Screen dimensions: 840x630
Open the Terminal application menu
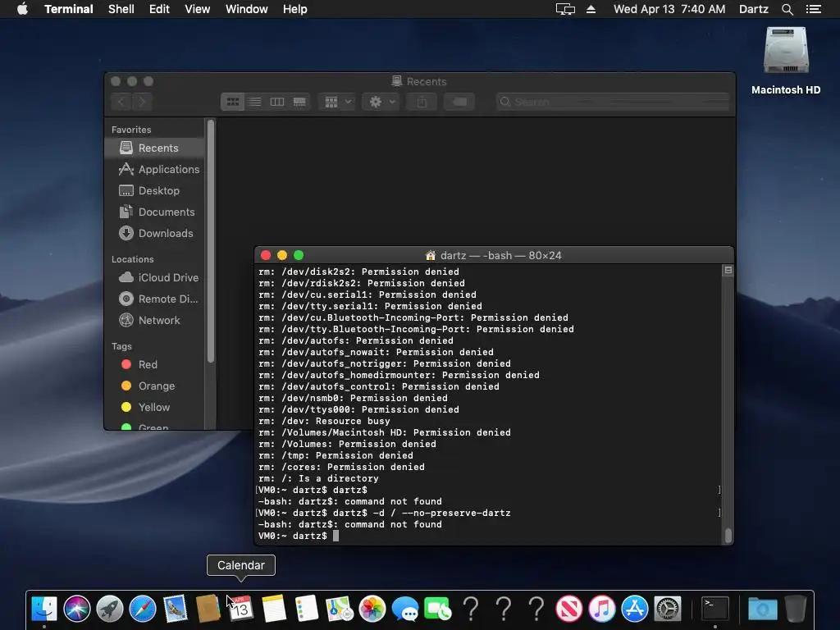69,9
